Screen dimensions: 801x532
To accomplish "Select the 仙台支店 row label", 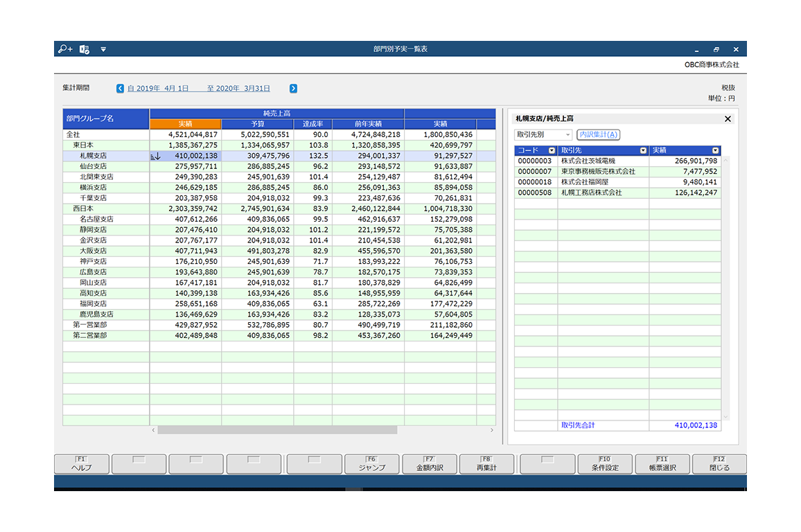I will click(x=93, y=166).
